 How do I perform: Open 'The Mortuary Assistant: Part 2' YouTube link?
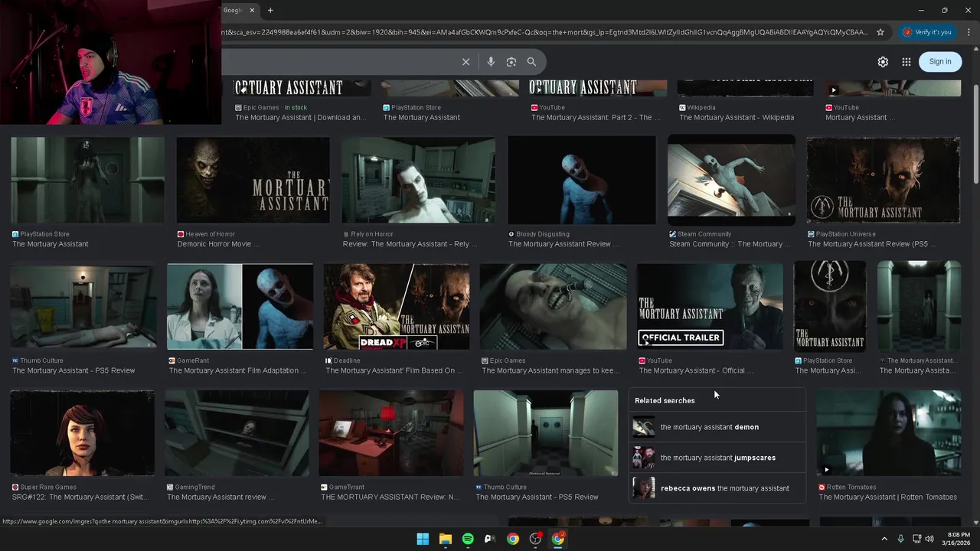pyautogui.click(x=596, y=117)
